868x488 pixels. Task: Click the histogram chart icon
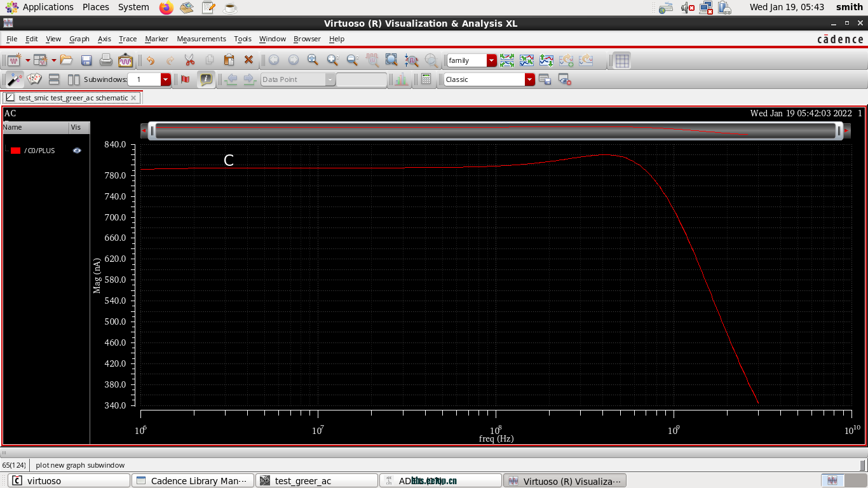tap(401, 79)
